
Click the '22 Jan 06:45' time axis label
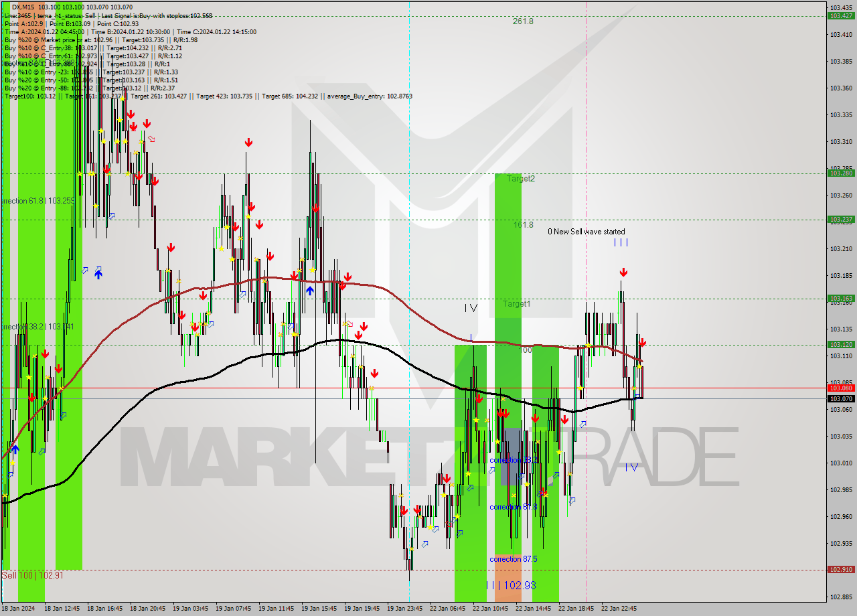coord(447,609)
